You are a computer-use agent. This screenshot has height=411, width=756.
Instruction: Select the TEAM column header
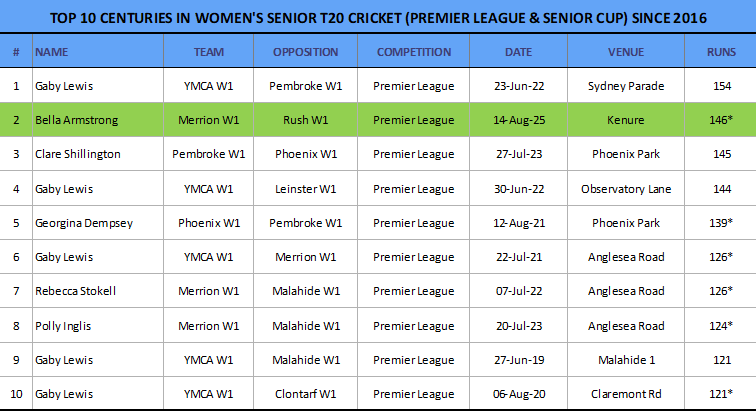tap(208, 51)
